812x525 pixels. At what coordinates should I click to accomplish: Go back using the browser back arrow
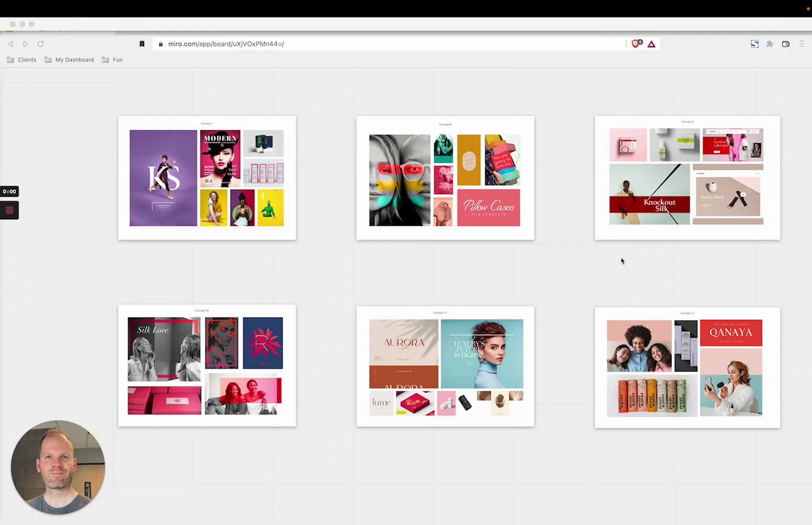point(11,44)
